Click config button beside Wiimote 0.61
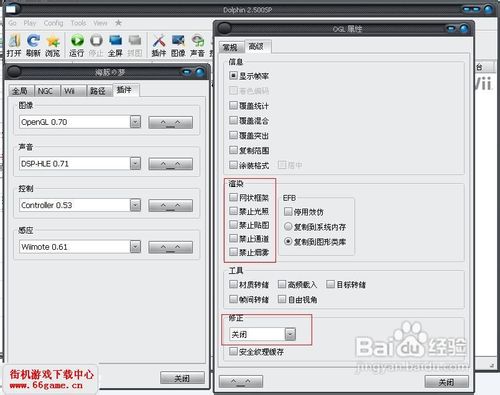500x395 pixels. [x=170, y=247]
